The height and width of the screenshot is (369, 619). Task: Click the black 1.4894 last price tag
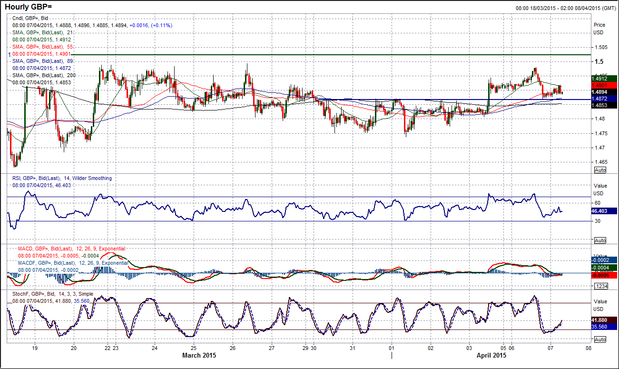604,92
